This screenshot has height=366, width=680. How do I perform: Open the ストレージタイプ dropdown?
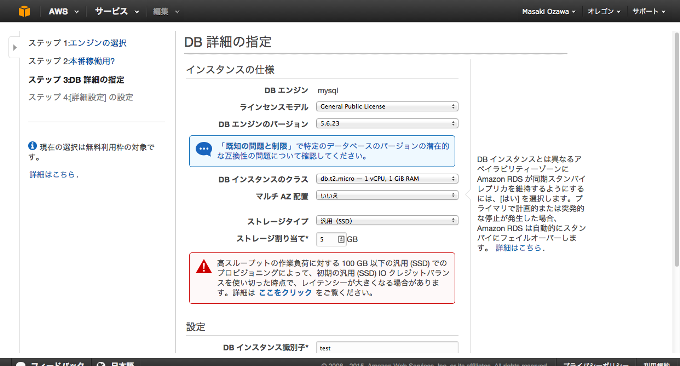pos(387,221)
